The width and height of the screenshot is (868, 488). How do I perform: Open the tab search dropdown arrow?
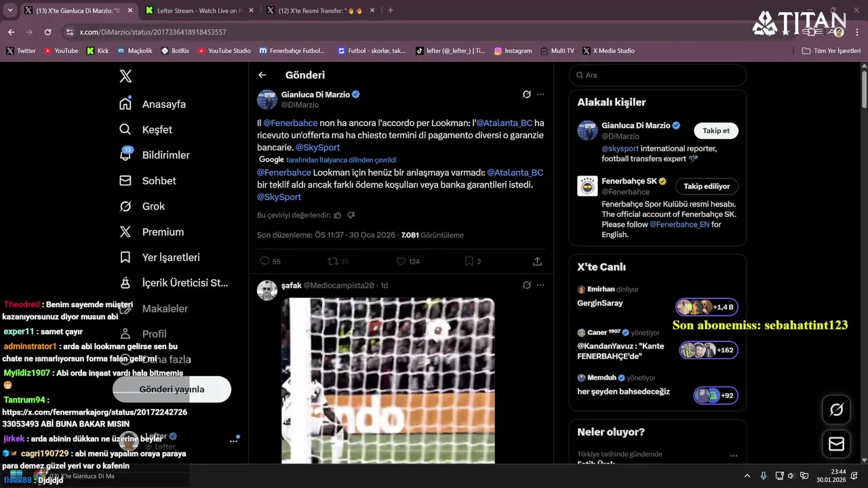click(x=9, y=10)
